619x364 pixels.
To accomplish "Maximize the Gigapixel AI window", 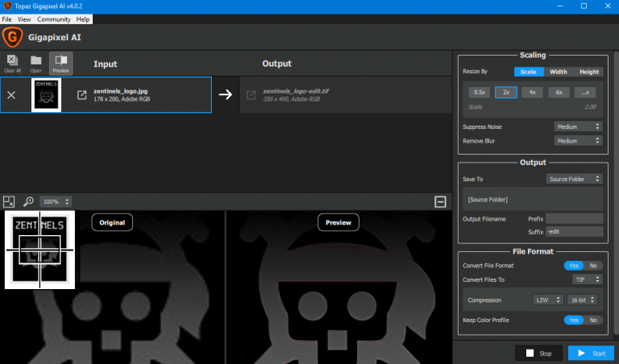I will pos(584,6).
